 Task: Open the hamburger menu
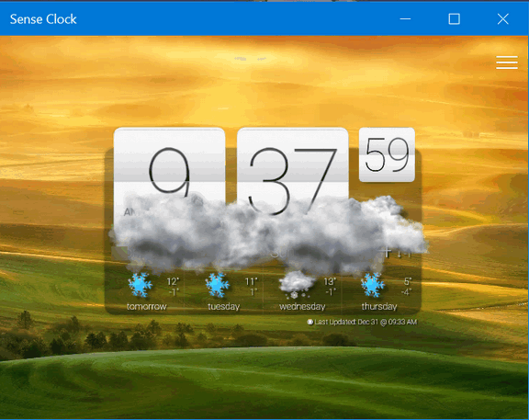click(x=506, y=62)
